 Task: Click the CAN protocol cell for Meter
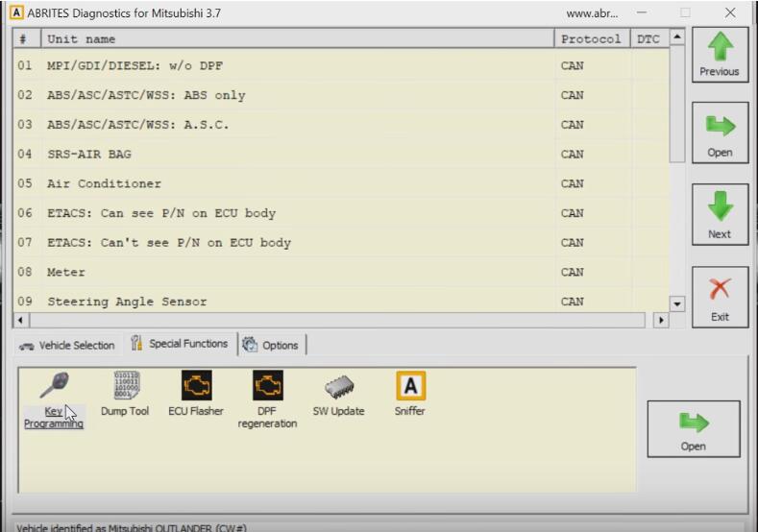point(593,272)
